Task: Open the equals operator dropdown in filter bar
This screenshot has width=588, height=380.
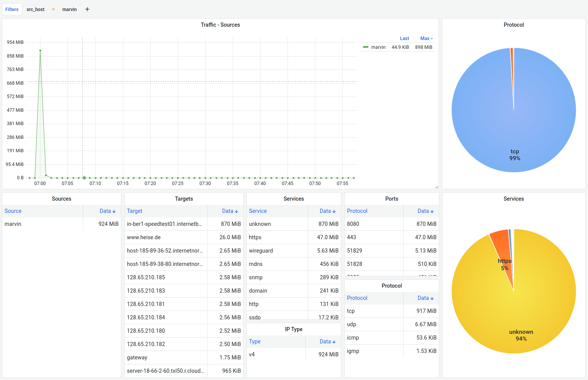Action: coord(53,9)
